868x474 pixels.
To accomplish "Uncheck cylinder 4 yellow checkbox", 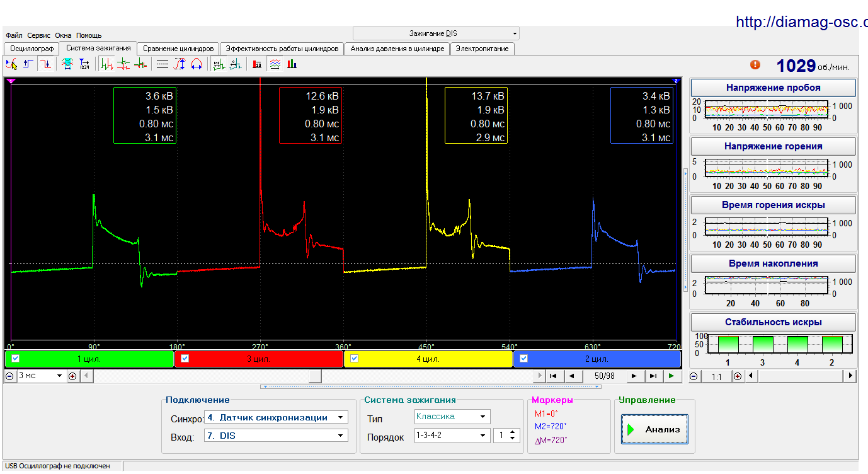I will 354,359.
